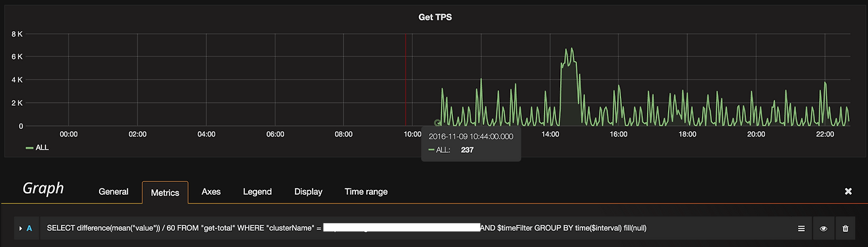Viewport: 868px width, 247px height.
Task: Click the 22:00 x-axis time label
Action: tap(825, 134)
